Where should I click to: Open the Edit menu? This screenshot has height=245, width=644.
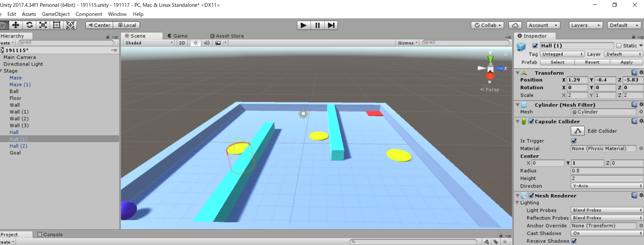click(12, 14)
